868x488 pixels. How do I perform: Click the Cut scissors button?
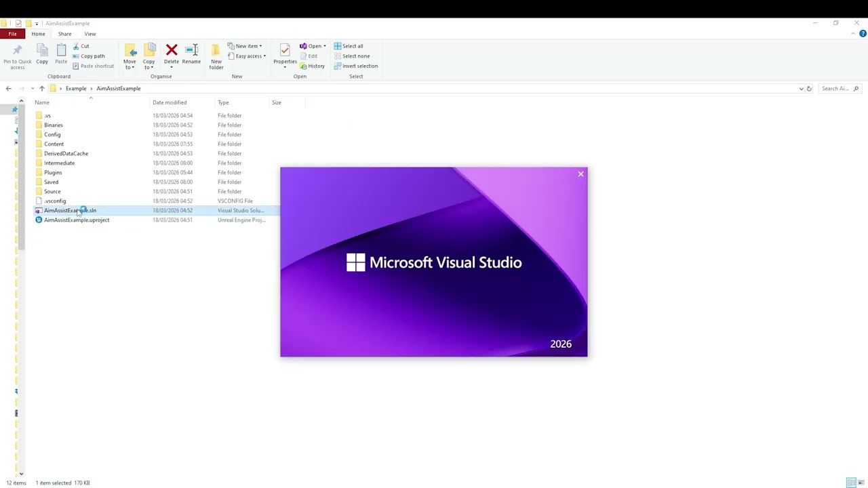(x=81, y=46)
